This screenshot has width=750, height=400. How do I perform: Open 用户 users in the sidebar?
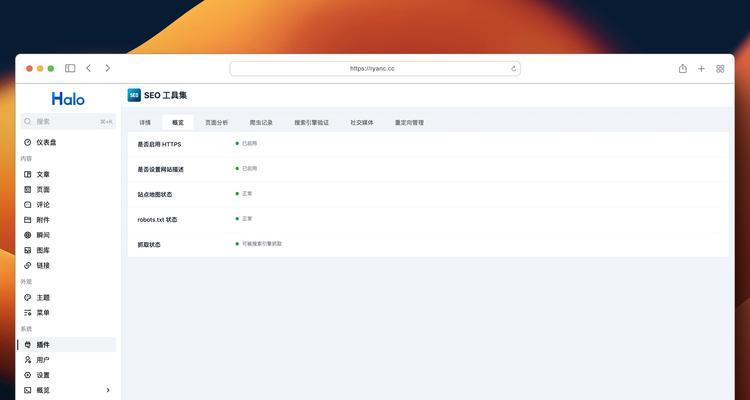68,360
